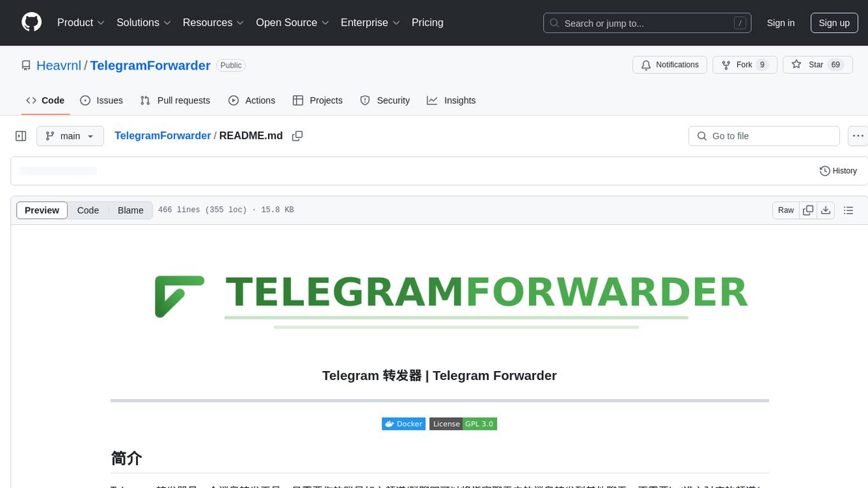Screen dimensions: 868x488
Task: Open the main branch dropdown
Action: click(70, 136)
